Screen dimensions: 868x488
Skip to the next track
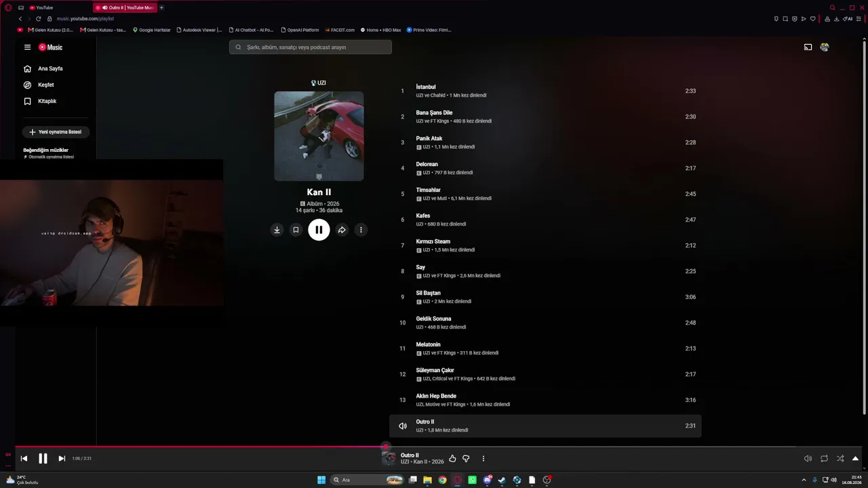pos(62,459)
